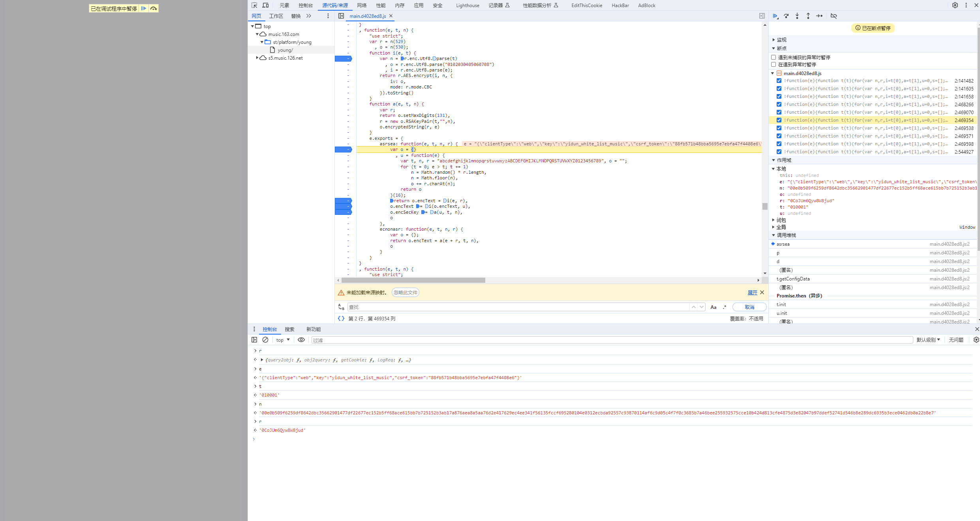980x521 pixels.
Task: Uncheck breakpoint at 2:141605
Action: click(x=779, y=88)
